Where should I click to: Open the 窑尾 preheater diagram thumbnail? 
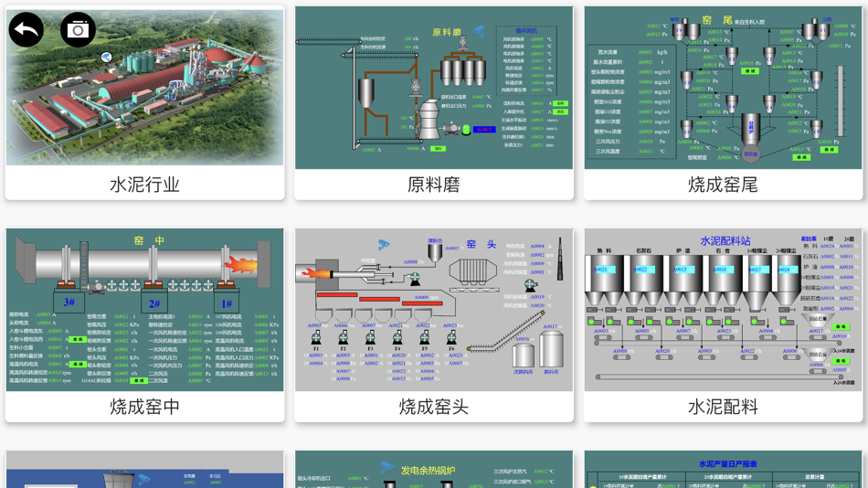(x=723, y=88)
